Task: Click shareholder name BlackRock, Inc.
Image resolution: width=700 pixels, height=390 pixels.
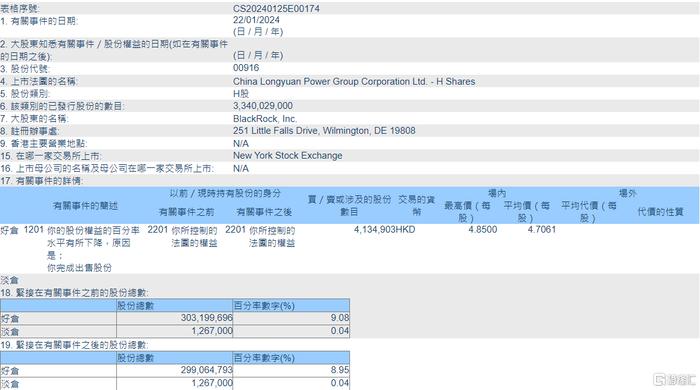Action: pyautogui.click(x=265, y=119)
